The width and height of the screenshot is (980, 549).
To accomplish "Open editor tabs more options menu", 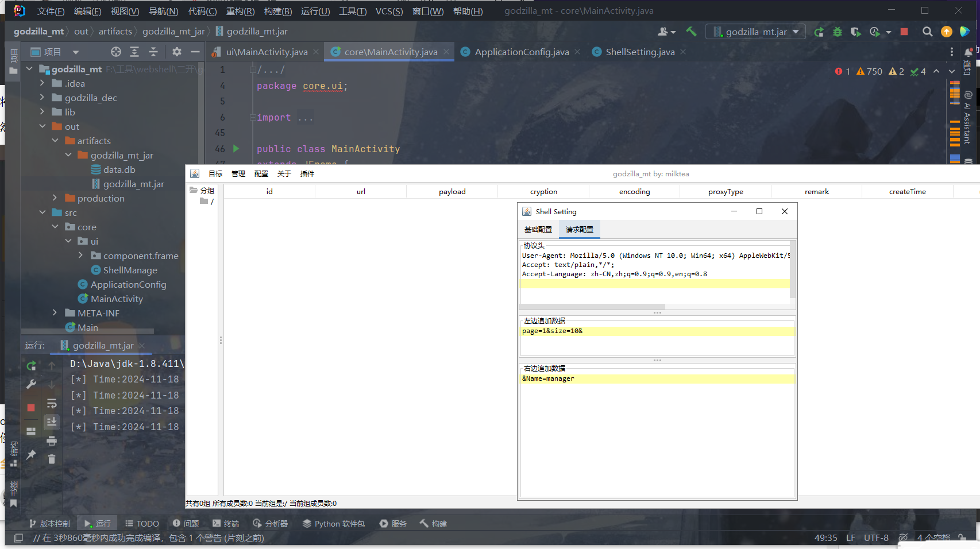I will tap(952, 52).
